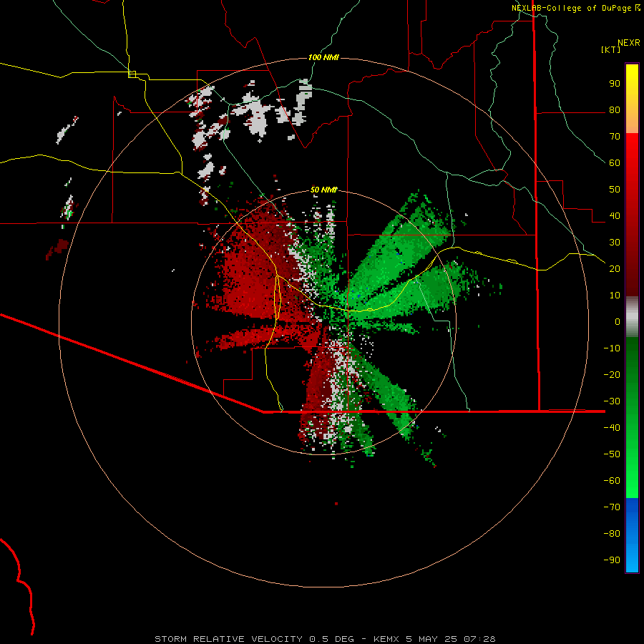Click the -90 value on velocity scale
The height and width of the screenshot is (644, 644).
coord(612,560)
